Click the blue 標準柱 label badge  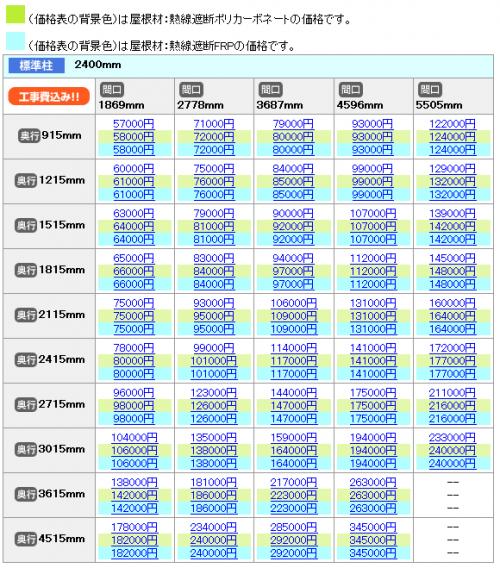pos(37,66)
